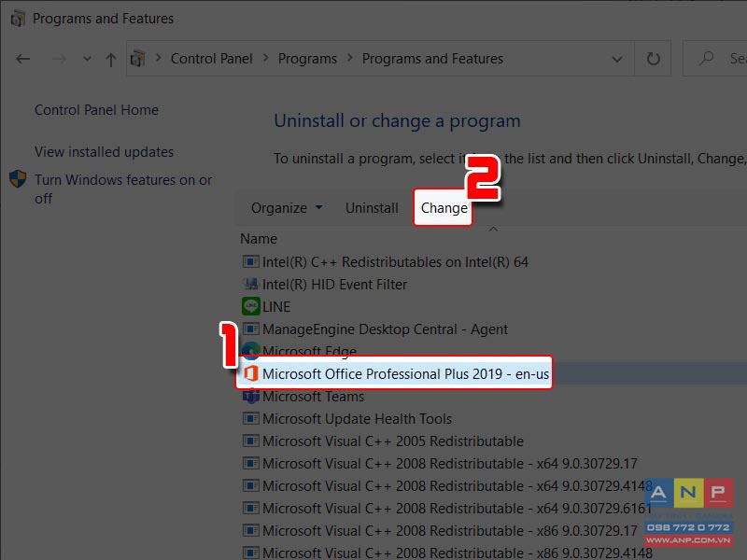Select Visual C++ 2008 x64 9.0.30729.4148

pos(457,485)
